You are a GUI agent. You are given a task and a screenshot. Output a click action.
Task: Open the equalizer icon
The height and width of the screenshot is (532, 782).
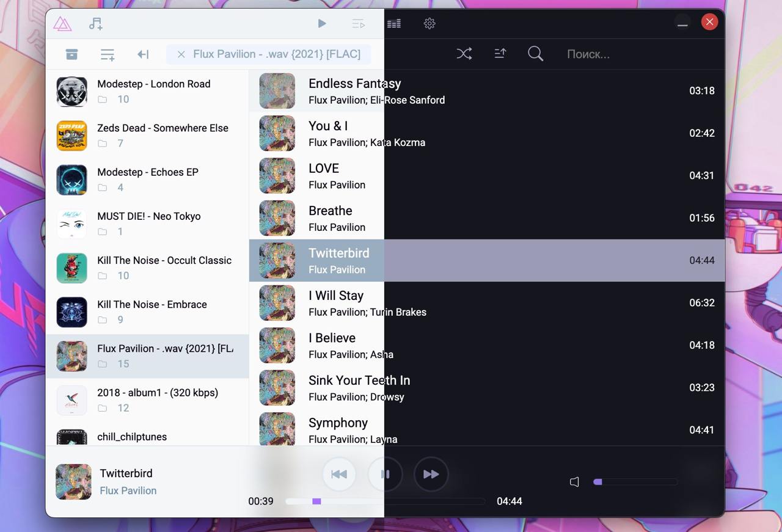coord(394,24)
